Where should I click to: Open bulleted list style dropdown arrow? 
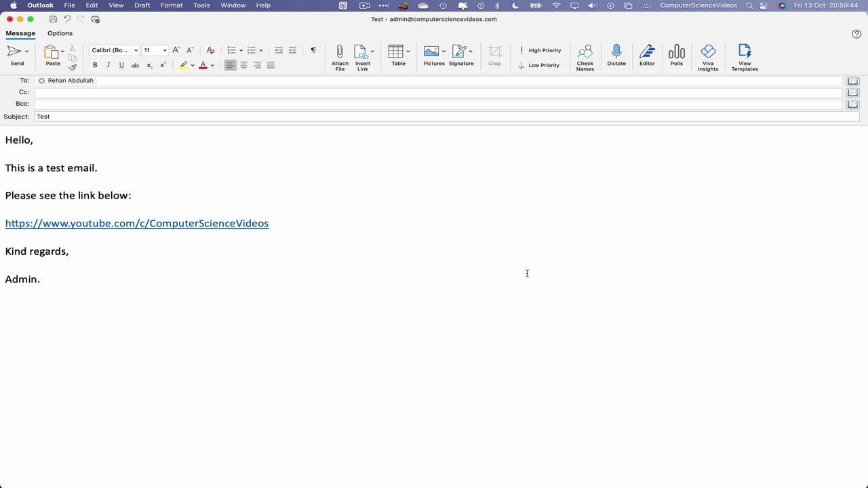[241, 50]
